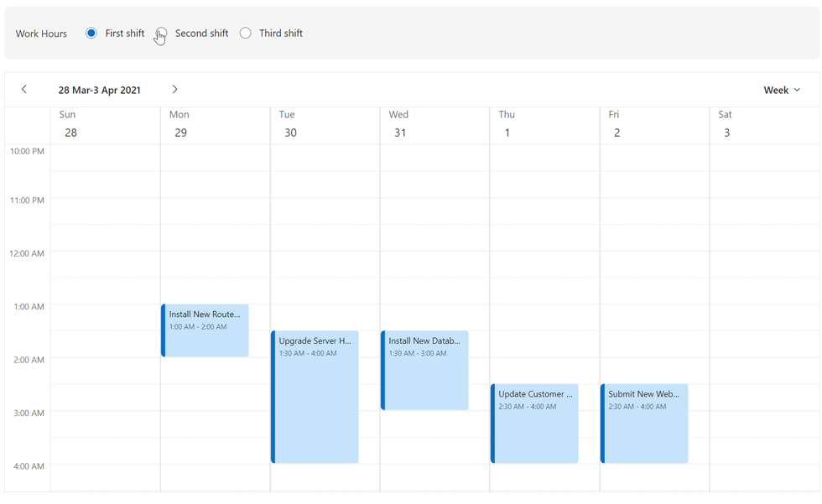Click the 12:00 AM time label
This screenshot has height=504, width=822.
25,253
